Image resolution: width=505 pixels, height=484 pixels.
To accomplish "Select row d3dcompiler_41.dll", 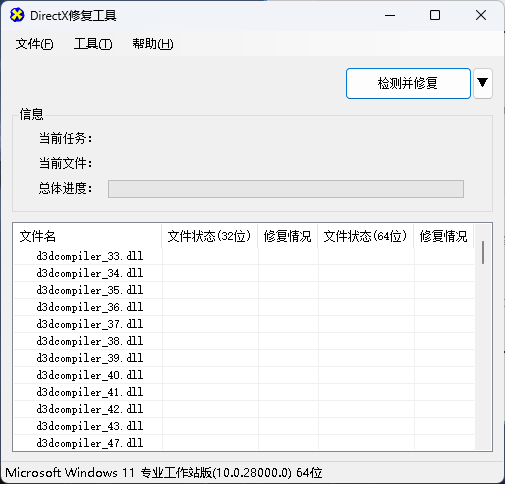I will [244, 392].
